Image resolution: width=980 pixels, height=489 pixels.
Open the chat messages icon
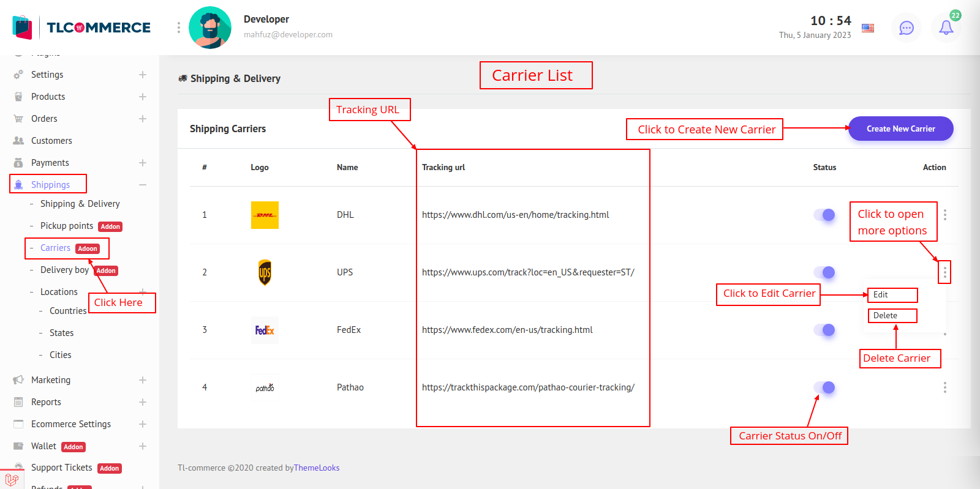click(x=906, y=28)
